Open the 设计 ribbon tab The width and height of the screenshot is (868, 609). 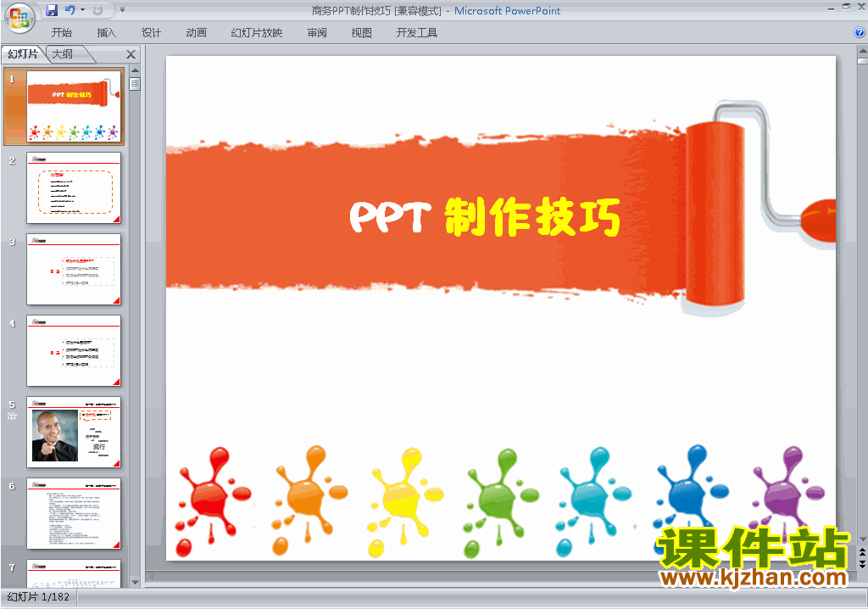click(x=151, y=33)
